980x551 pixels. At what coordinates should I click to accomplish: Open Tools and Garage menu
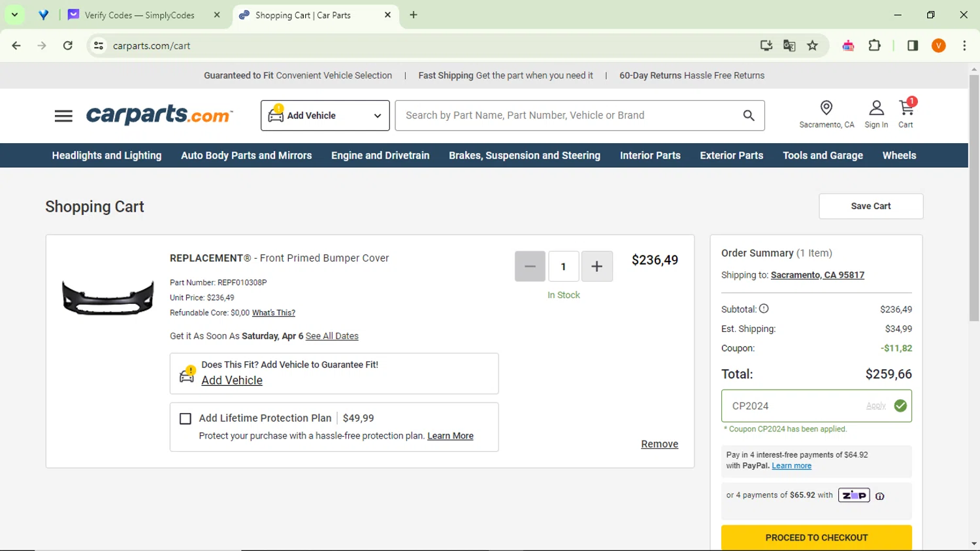coord(823,156)
